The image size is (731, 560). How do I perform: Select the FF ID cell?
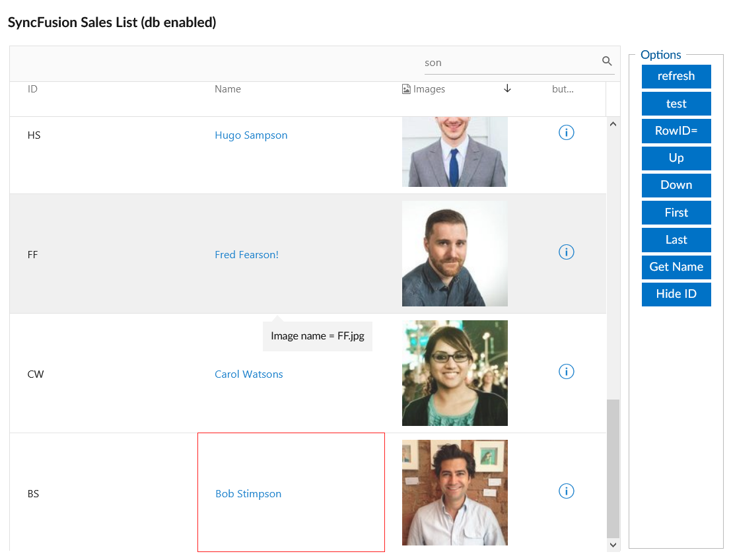(32, 255)
